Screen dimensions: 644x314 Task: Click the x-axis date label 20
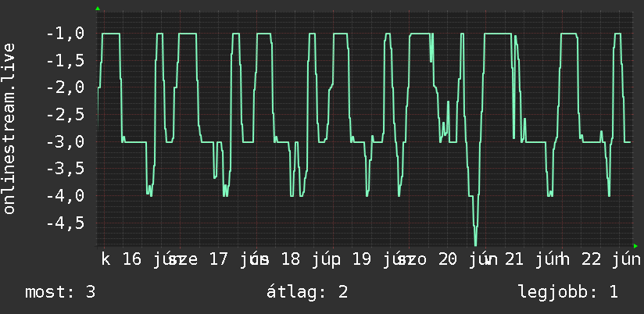coord(448,260)
